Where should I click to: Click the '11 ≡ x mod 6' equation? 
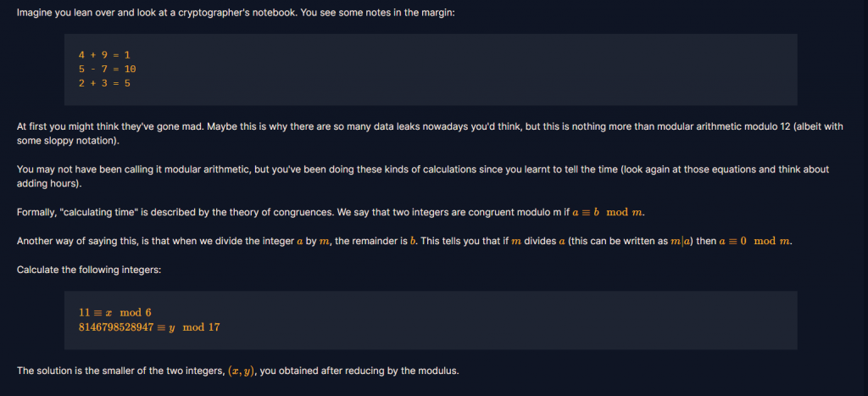coord(115,312)
